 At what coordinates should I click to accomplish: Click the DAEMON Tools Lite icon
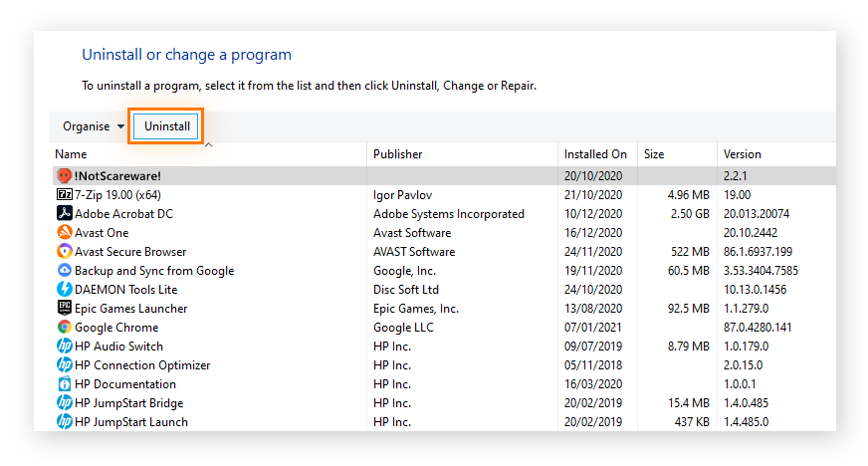pyautogui.click(x=65, y=290)
